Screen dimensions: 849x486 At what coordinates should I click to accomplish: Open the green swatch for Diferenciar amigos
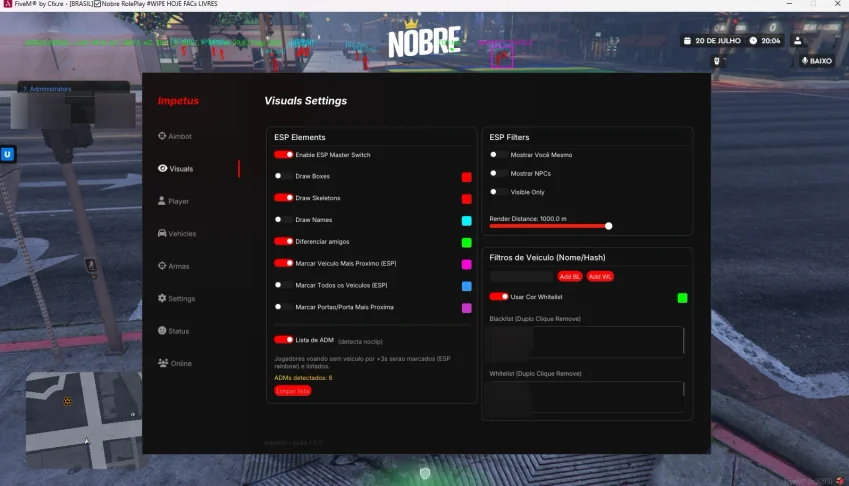[466, 242]
